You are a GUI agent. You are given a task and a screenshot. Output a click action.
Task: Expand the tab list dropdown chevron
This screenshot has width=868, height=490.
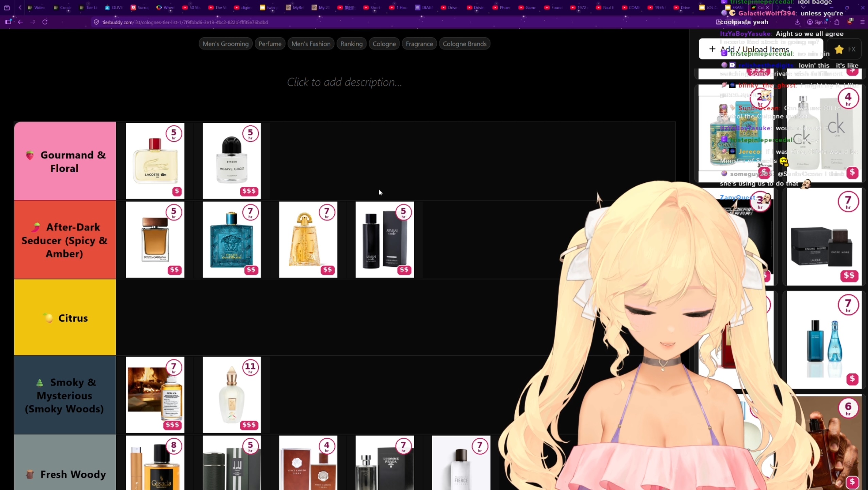pos(803,7)
